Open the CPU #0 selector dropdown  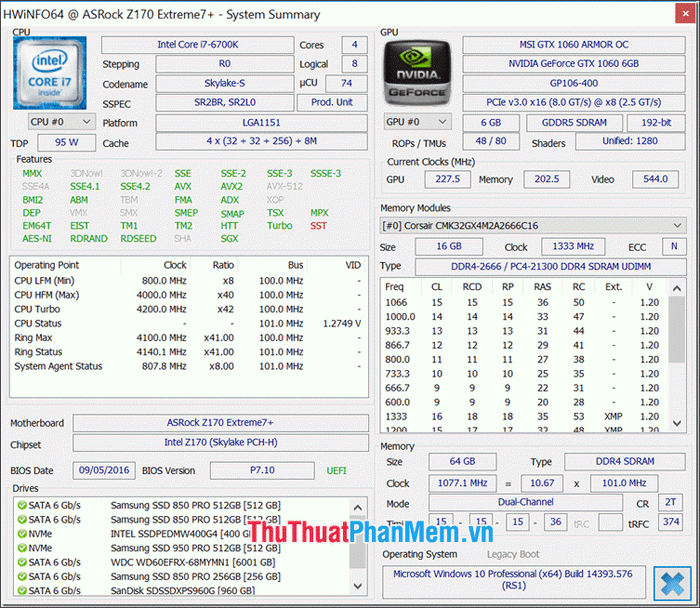pos(62,122)
